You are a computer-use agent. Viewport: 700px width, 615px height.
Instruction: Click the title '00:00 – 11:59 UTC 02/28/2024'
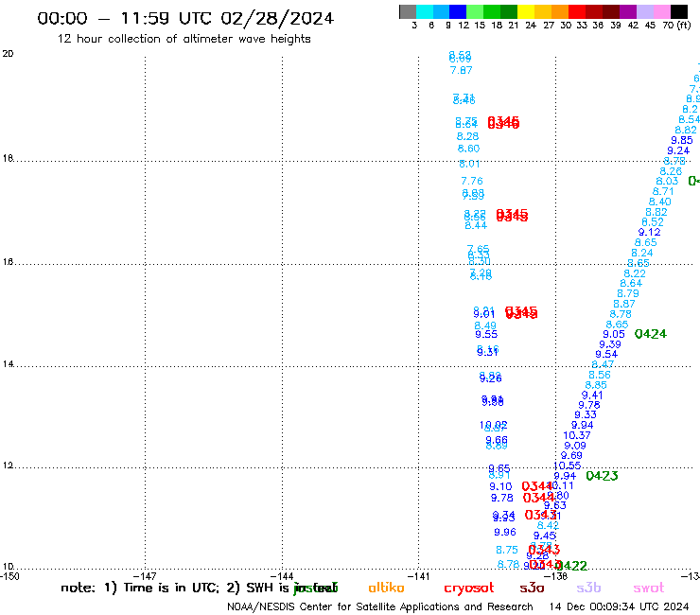point(185,18)
